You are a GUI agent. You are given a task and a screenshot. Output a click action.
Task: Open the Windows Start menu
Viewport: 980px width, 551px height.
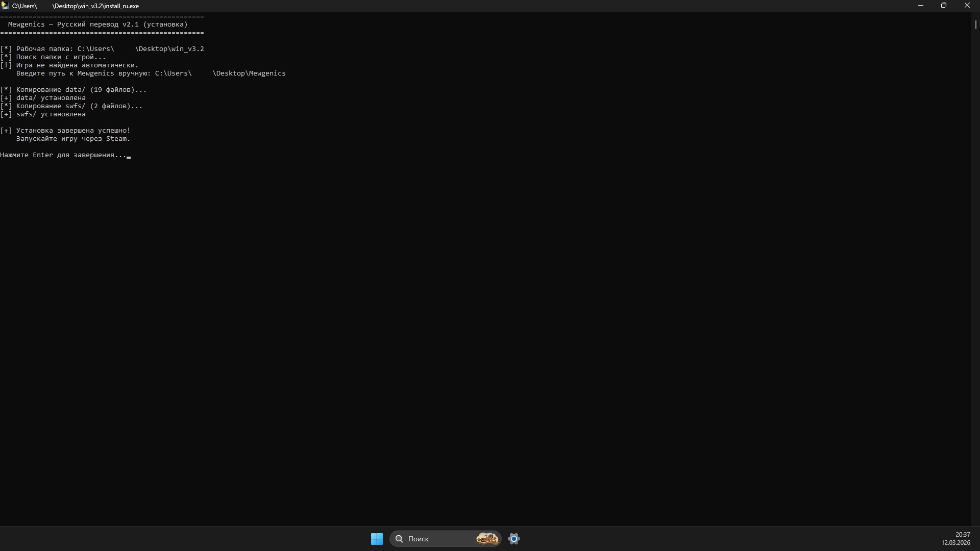(377, 539)
